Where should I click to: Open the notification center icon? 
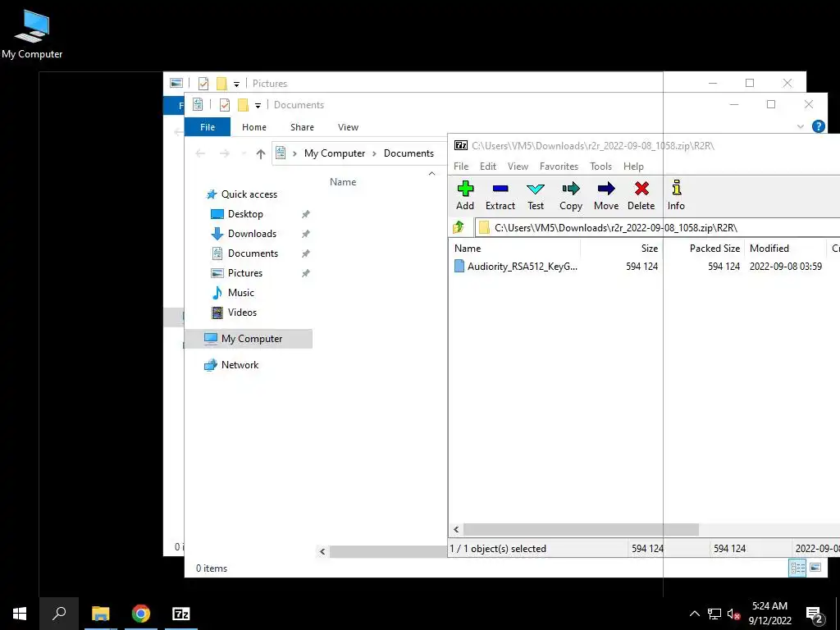coord(815,615)
